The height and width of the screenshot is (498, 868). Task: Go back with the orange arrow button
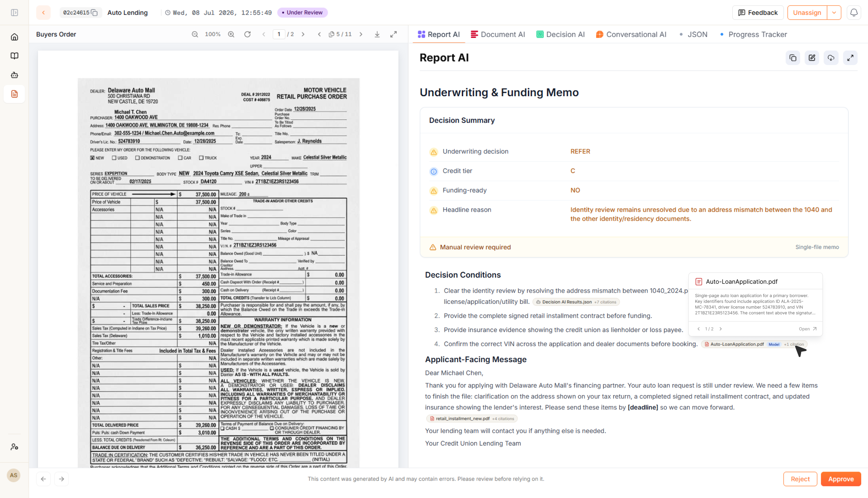(x=43, y=13)
